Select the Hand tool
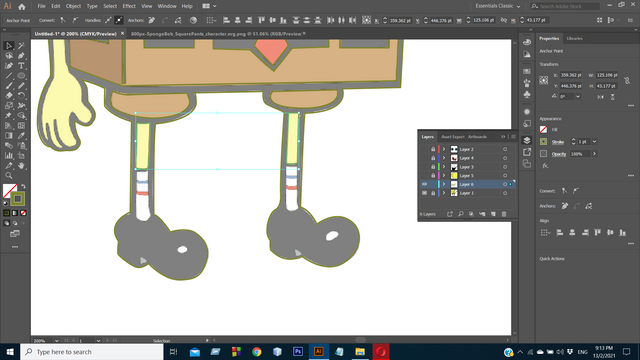The image size is (640, 360). click(21, 165)
